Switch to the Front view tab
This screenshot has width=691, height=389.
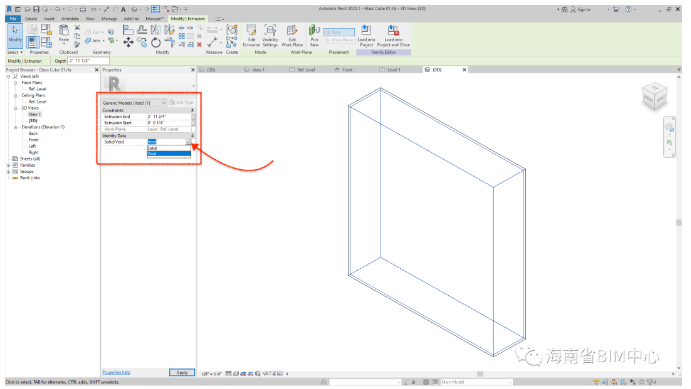[344, 70]
